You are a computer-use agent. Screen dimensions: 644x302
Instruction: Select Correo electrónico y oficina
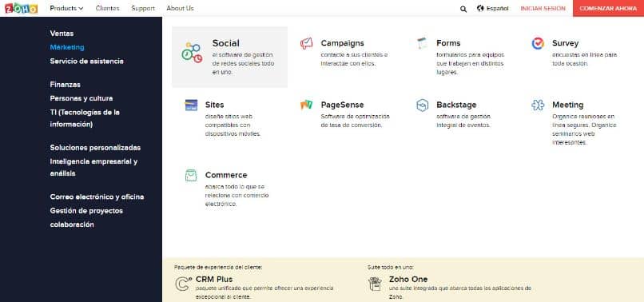[97, 197]
